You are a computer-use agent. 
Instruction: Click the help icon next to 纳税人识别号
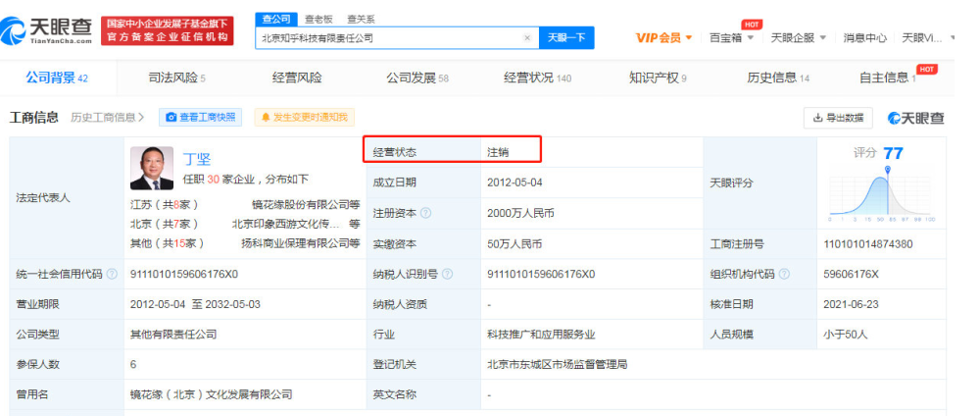tap(447, 274)
